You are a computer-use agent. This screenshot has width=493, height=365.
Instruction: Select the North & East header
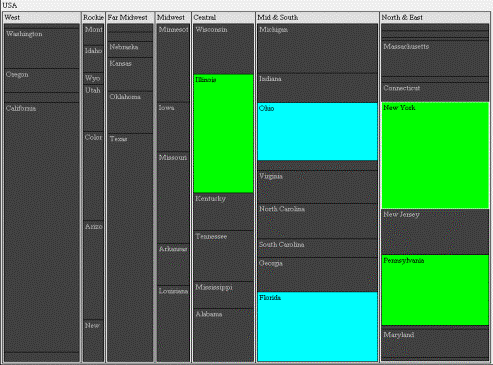click(x=435, y=18)
